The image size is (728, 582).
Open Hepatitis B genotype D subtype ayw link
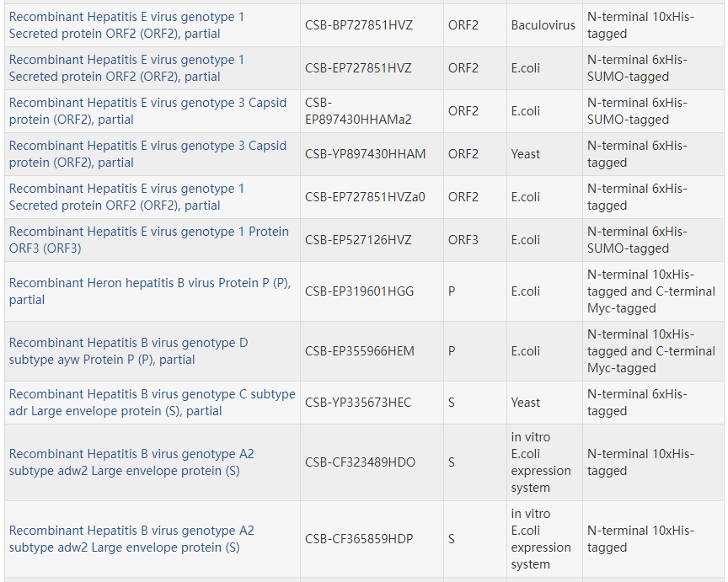pos(128,343)
